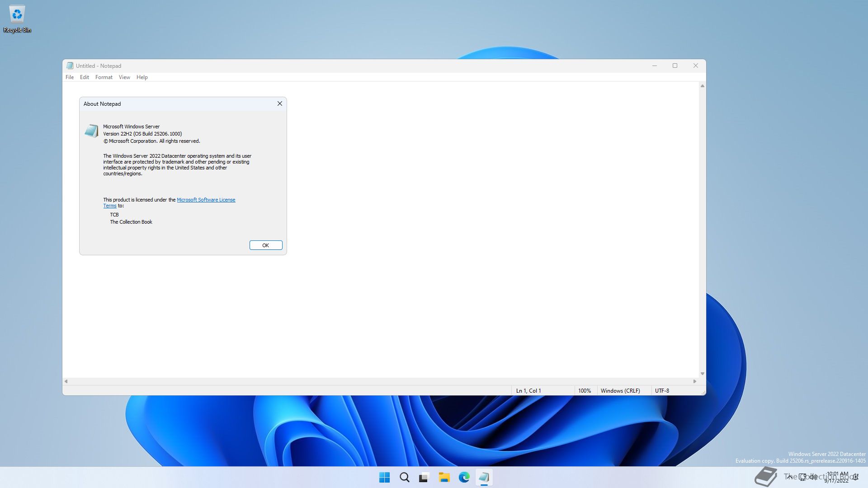Click the horizontal scrollbar left arrow
This screenshot has height=488, width=868.
(66, 381)
